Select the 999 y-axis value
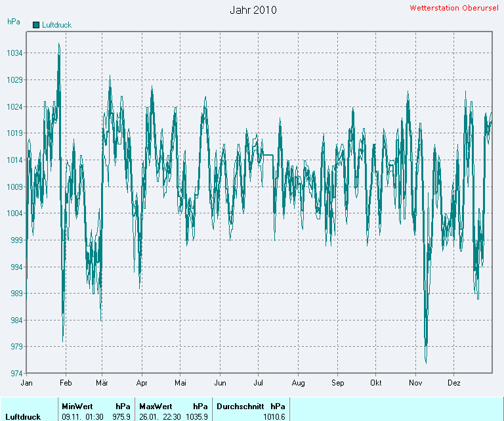 click(x=16, y=240)
